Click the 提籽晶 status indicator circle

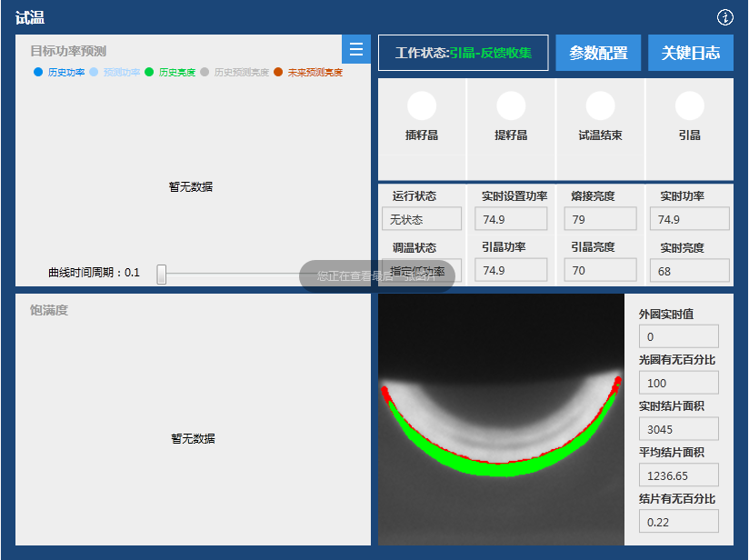click(x=511, y=106)
